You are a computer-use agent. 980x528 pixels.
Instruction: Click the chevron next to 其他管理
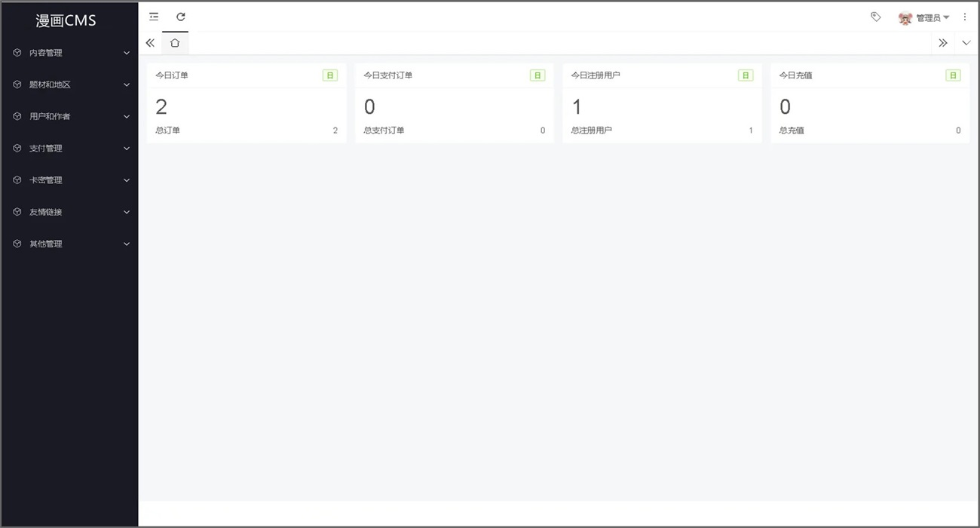127,244
